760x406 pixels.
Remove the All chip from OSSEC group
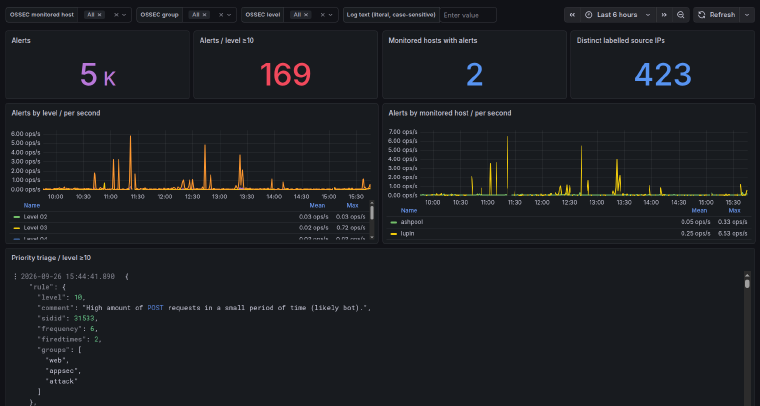pyautogui.click(x=204, y=15)
